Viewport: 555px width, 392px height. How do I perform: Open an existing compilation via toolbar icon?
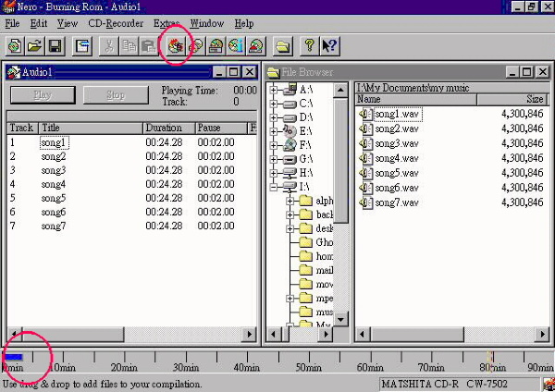pyautogui.click(x=35, y=46)
